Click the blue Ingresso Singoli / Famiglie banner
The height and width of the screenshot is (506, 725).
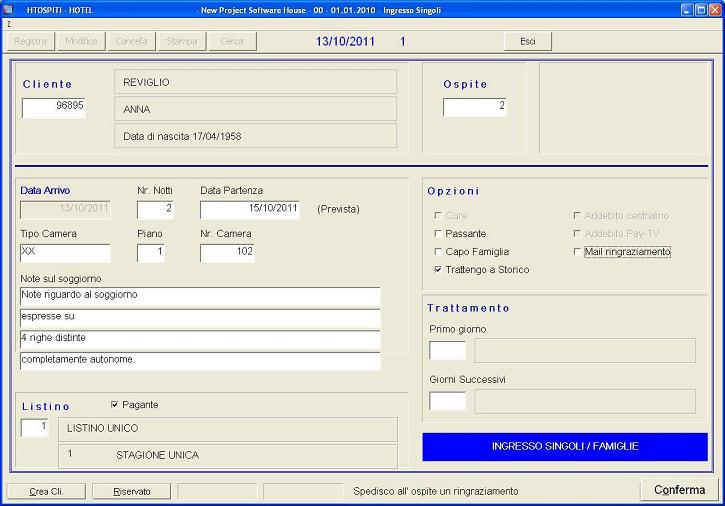tap(564, 446)
